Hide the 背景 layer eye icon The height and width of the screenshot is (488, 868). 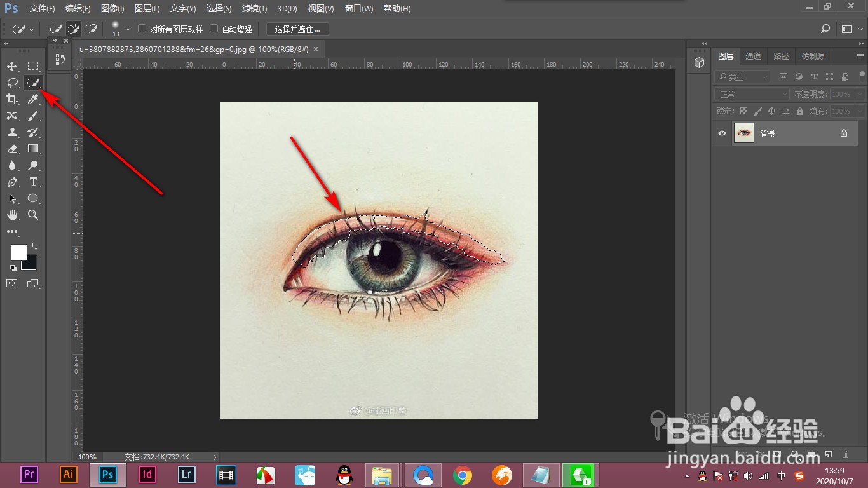click(722, 133)
